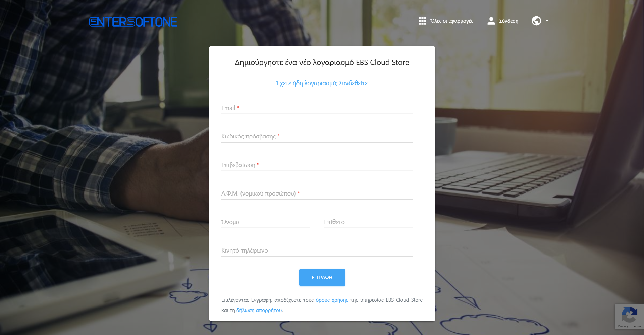Expand the language dropdown arrow
Viewport: 644px width, 335px height.
(x=547, y=21)
